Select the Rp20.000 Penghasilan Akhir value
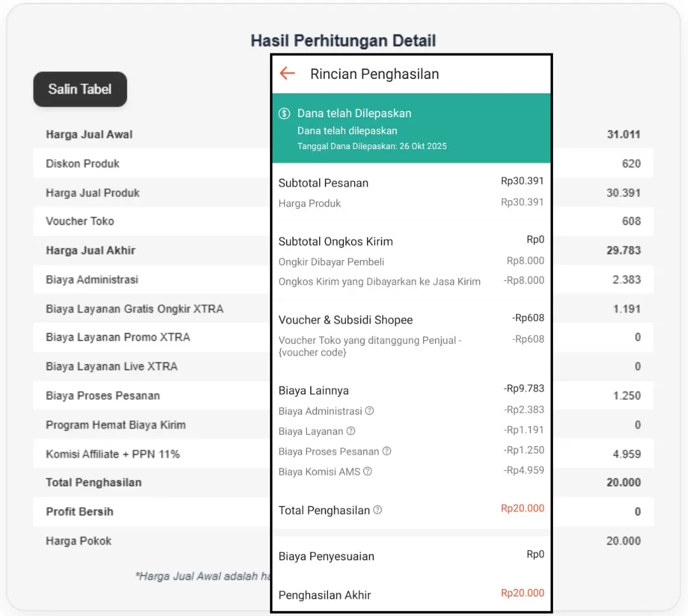The width and height of the screenshot is (688, 616). 522,593
